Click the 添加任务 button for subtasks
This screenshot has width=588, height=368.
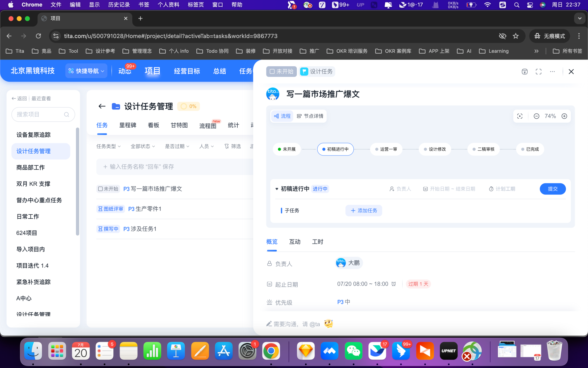coord(364,211)
